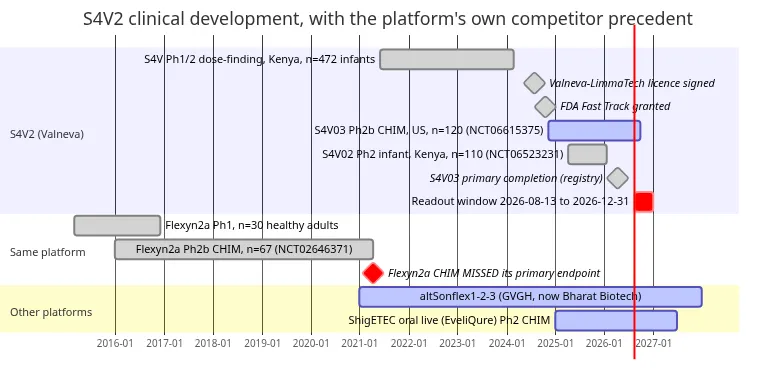Click the Flexyn2a Ph2b CHIM bar
The image size is (784, 388).
tap(244, 249)
